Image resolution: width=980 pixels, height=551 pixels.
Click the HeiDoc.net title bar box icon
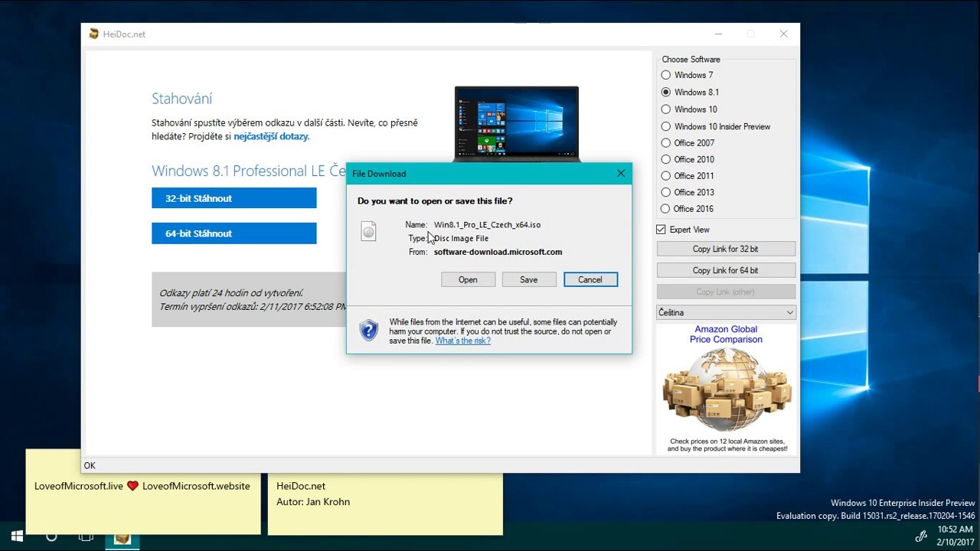coord(94,34)
